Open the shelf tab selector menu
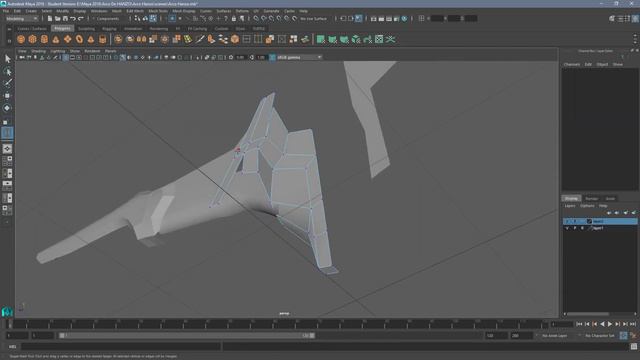 click(9, 29)
